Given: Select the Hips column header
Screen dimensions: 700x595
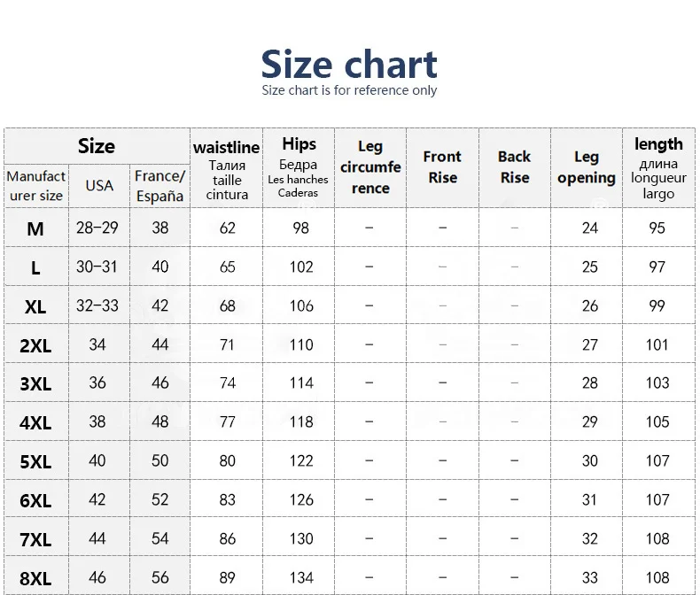Looking at the screenshot, I should click(299, 168).
